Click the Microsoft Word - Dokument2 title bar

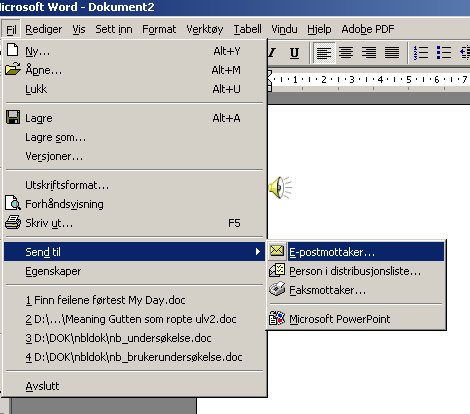point(235,7)
